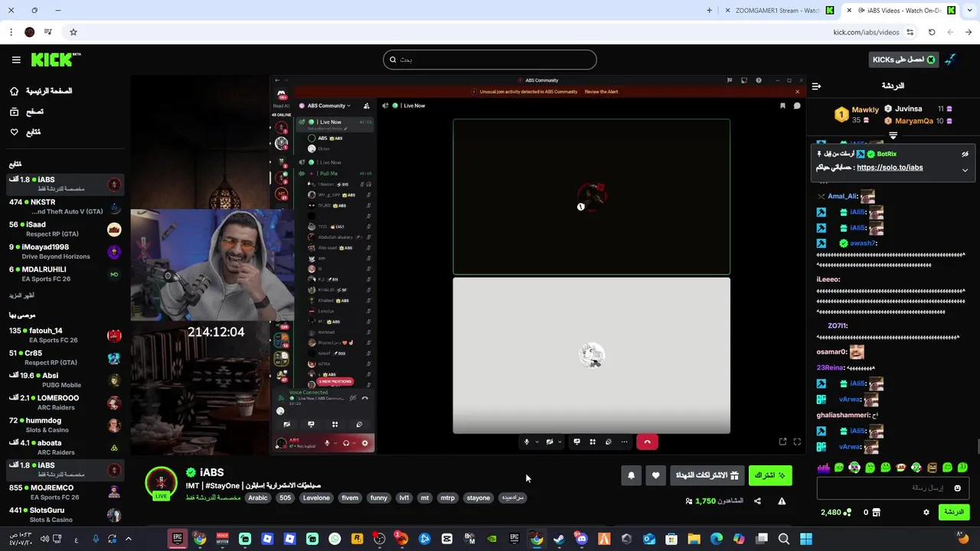Open the iABS channel in the following list
The width and height of the screenshot is (980, 551).
pyautogui.click(x=65, y=184)
